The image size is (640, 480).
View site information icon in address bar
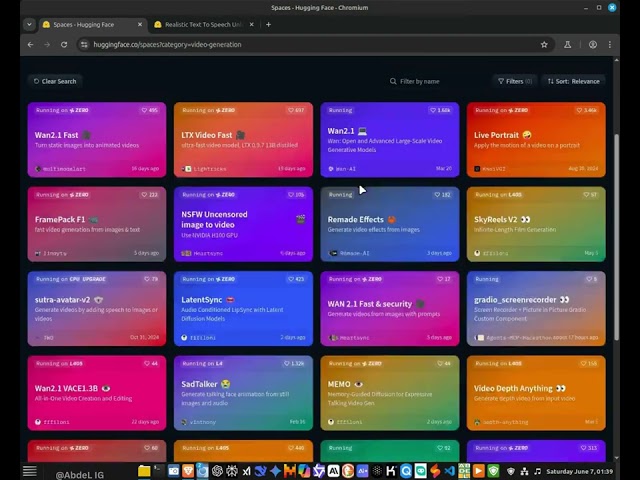(84, 44)
